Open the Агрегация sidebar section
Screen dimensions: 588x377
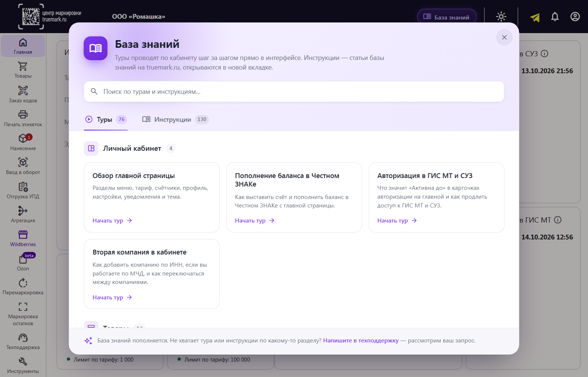pos(23,214)
